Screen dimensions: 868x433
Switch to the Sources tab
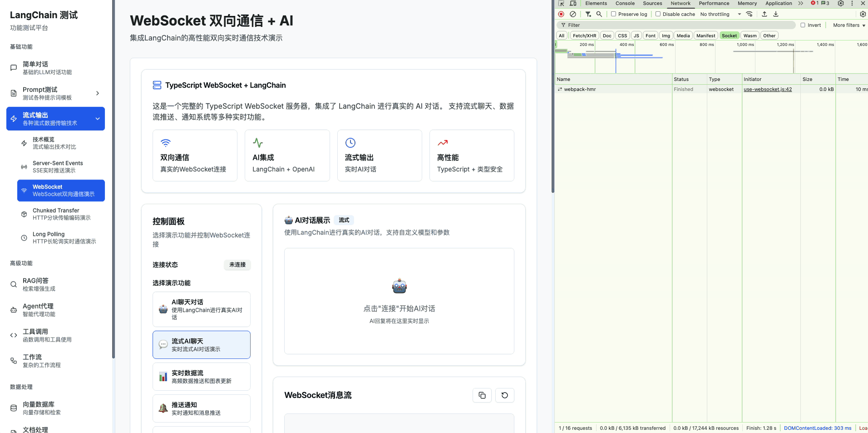(x=652, y=3)
